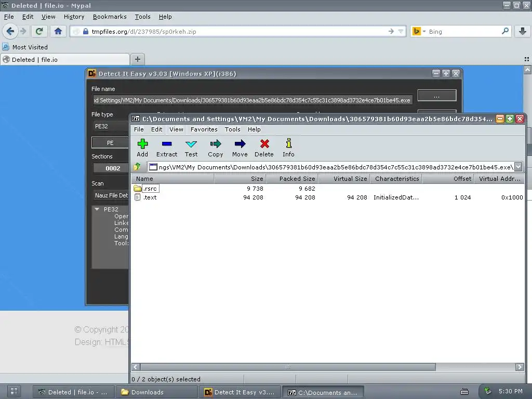Click the Move icon in 7-Zip toolbar
The image size is (532, 399).
click(240, 144)
